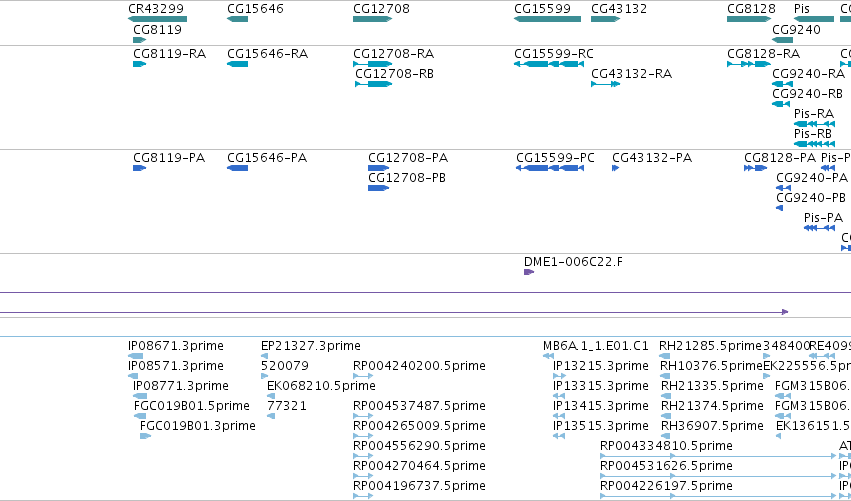Click the CG12708-RB transcript label

pos(395,74)
